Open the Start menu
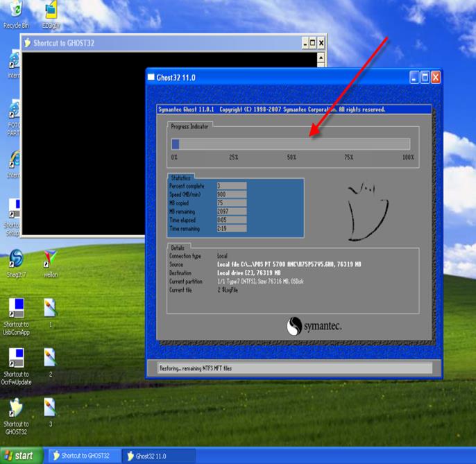The height and width of the screenshot is (464, 476). pos(21,456)
